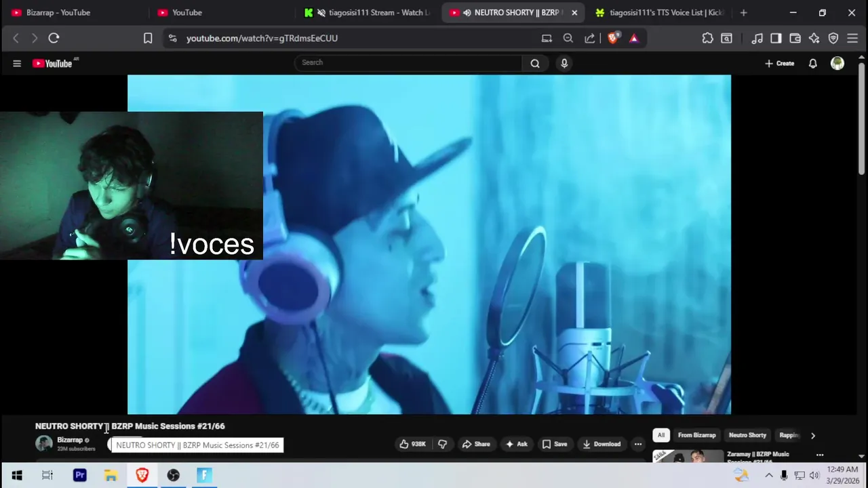The width and height of the screenshot is (868, 488).
Task: Mute audio icon on NEUTRO SHORTY tab
Action: 467,12
